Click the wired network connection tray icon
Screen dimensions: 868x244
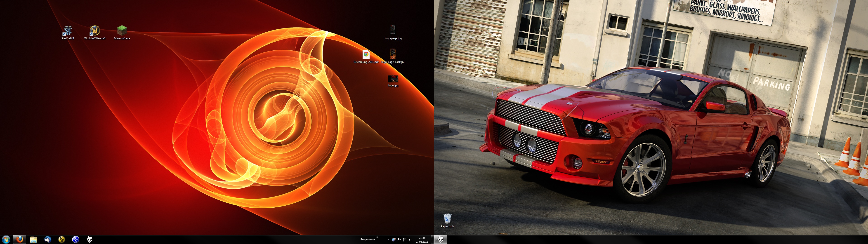point(404,240)
